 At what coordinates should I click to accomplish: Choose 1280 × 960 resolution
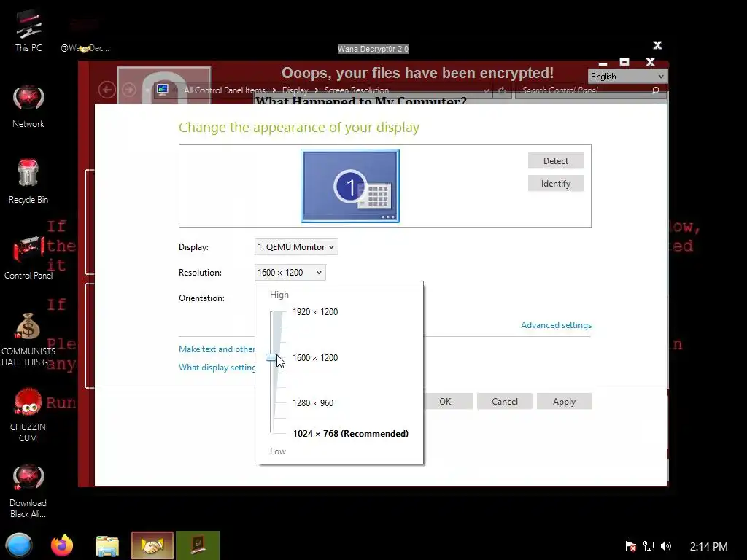[x=313, y=402]
